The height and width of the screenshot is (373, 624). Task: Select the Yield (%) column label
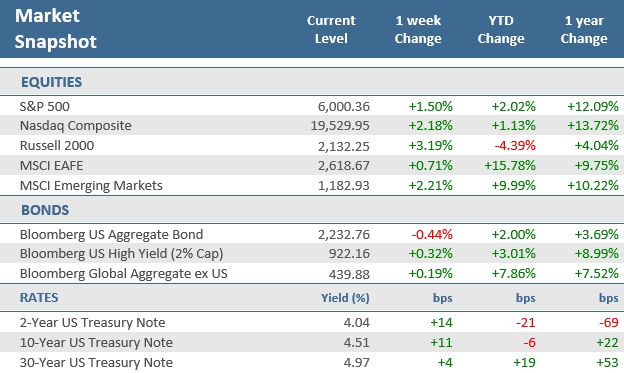(x=345, y=298)
